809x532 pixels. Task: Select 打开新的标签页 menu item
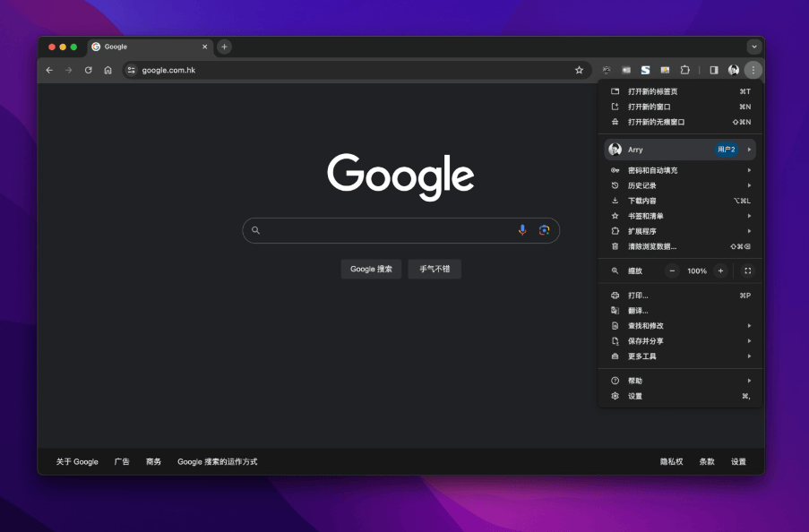[680, 91]
